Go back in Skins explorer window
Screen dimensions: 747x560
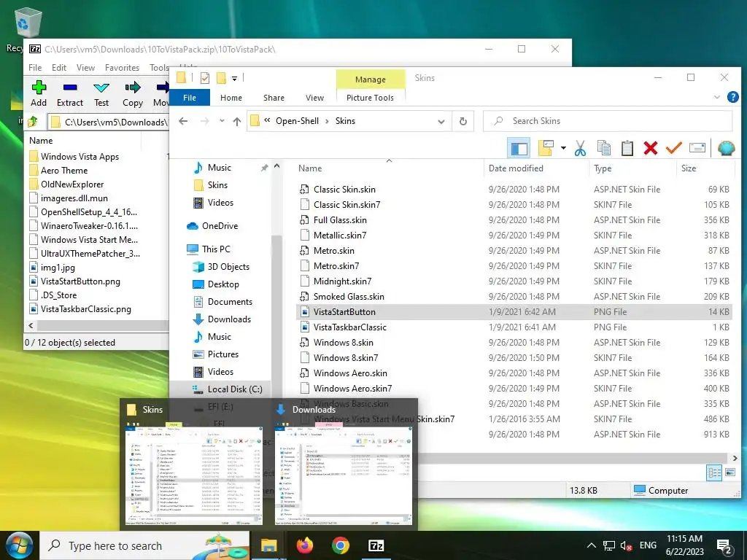click(183, 121)
